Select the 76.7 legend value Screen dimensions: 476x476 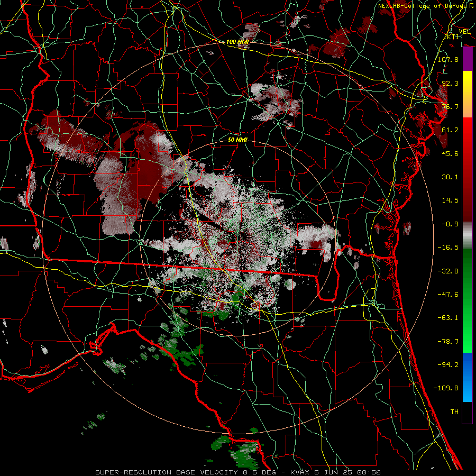click(450, 106)
